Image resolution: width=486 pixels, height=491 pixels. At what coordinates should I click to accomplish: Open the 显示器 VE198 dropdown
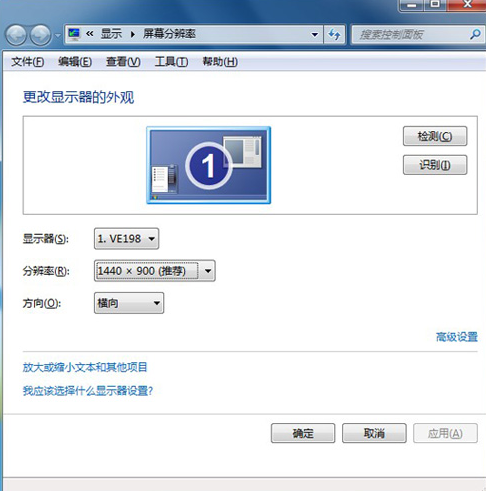pyautogui.click(x=126, y=239)
